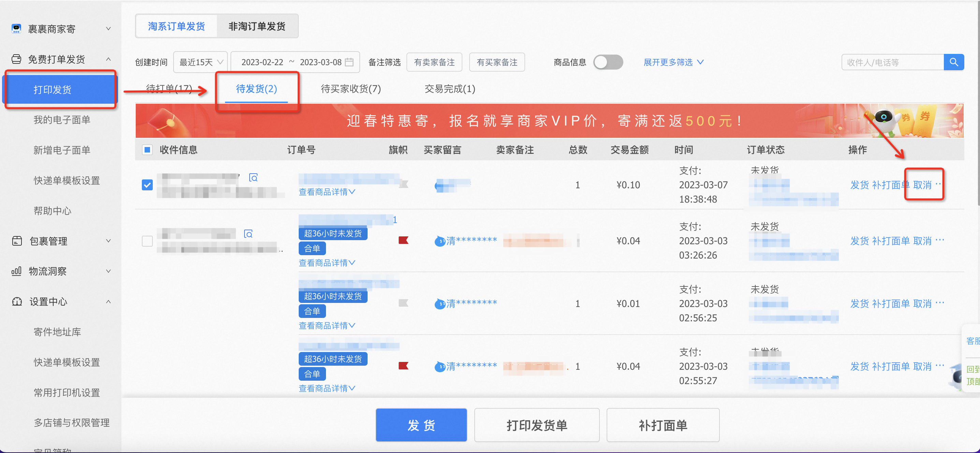Image resolution: width=980 pixels, height=453 pixels.
Task: Open more actions (⋯) for the ¥0.01 order
Action: coord(940,303)
